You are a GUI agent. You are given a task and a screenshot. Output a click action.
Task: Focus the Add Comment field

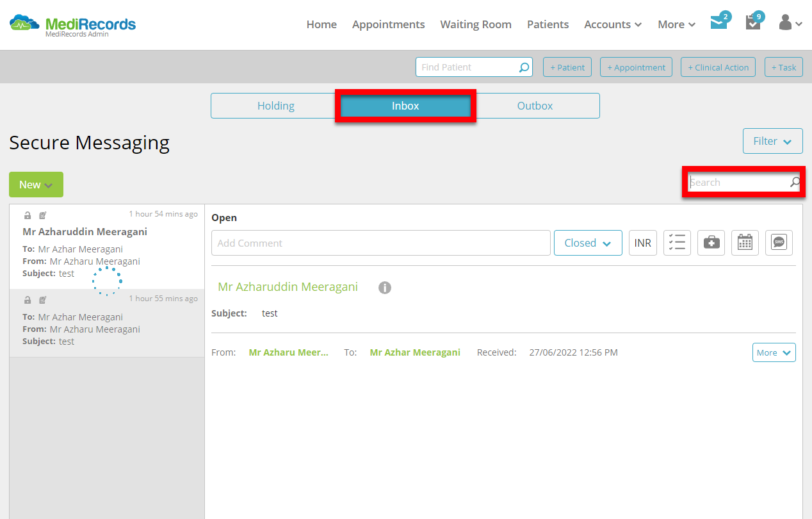tap(381, 243)
